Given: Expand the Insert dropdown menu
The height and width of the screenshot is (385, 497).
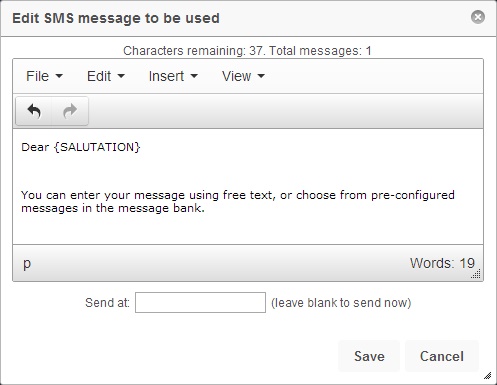Looking at the screenshot, I should [173, 76].
